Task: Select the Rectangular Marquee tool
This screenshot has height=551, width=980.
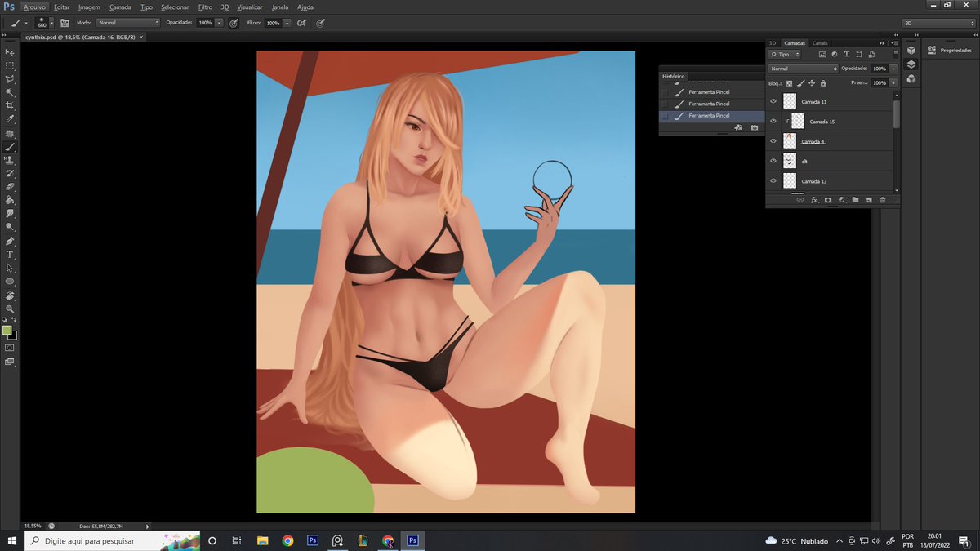Action: coord(10,65)
